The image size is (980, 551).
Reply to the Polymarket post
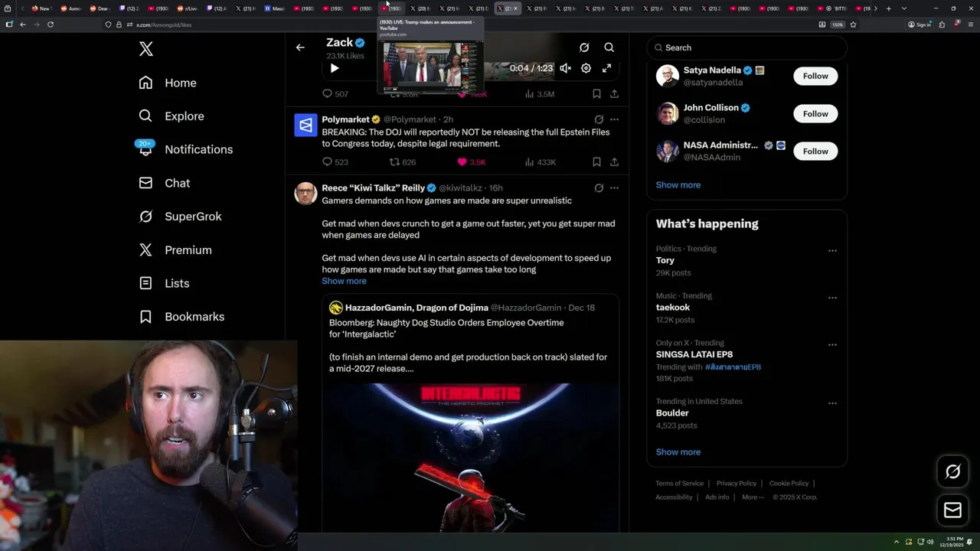[335, 162]
